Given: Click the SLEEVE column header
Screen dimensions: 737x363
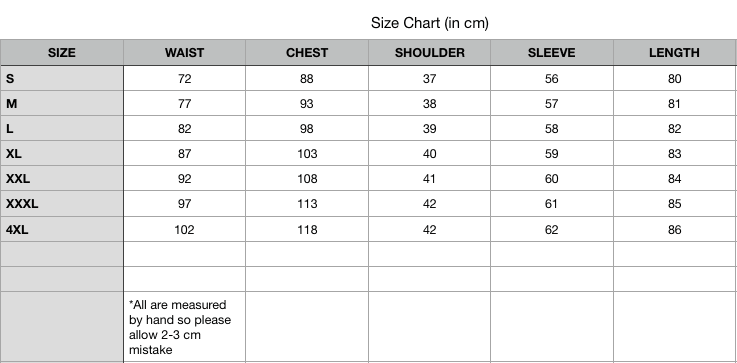Looking at the screenshot, I should tap(552, 53).
